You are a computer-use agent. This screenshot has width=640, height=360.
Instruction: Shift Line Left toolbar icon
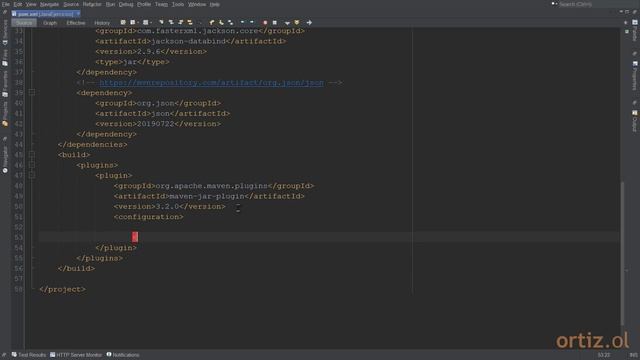pos(242,22)
